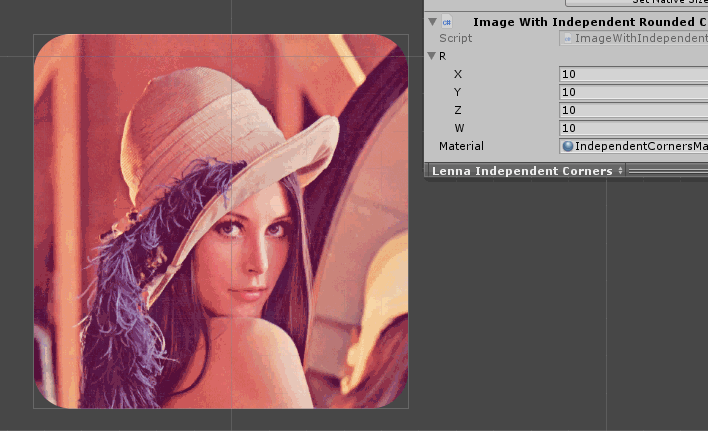This screenshot has height=431, width=708.
Task: Click the material sphere icon
Action: [568, 146]
